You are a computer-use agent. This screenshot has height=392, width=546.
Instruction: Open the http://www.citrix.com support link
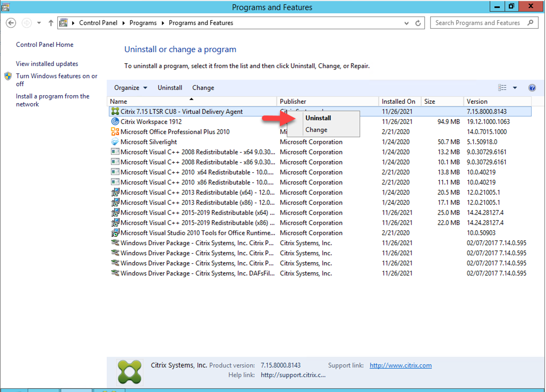[400, 365]
